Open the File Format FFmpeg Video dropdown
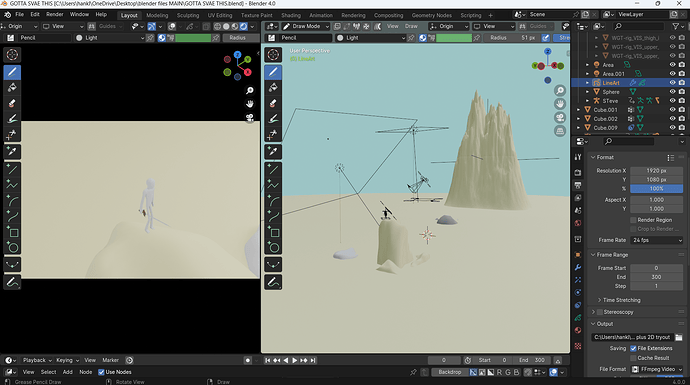The image size is (690, 385). coord(657,369)
